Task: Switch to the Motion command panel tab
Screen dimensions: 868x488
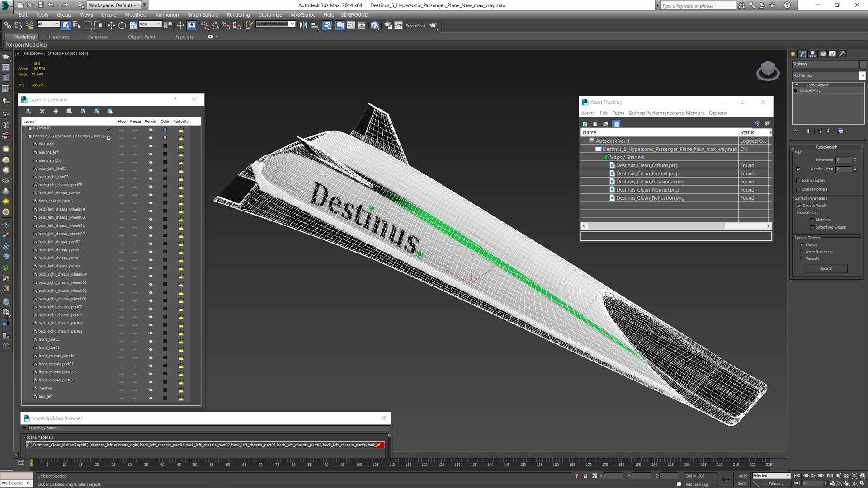Action: coord(823,54)
